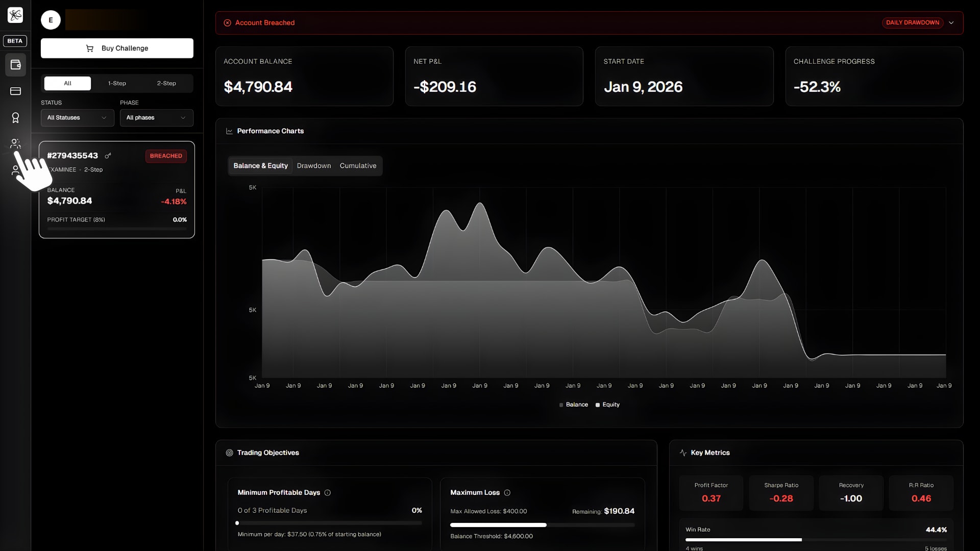Open the wallet accounts sidebar icon
980x551 pixels.
15,65
